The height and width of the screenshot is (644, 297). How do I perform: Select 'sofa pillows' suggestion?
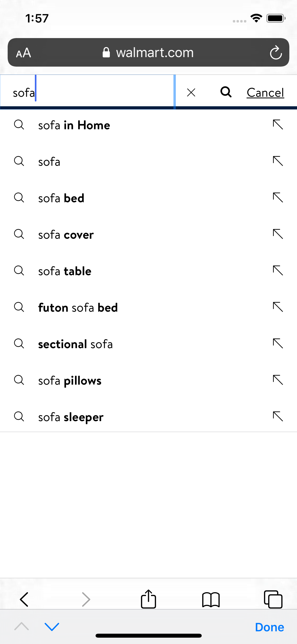pos(70,381)
